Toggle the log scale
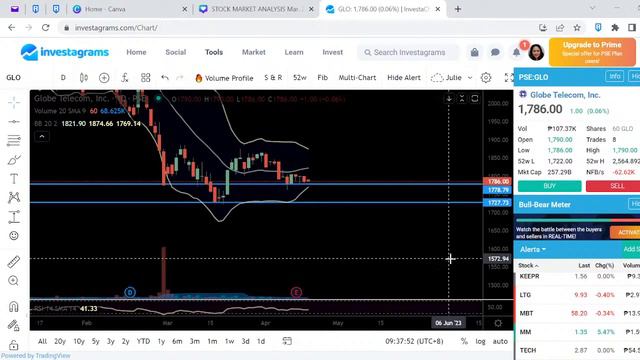This screenshot has width=640, height=360. 480,341
